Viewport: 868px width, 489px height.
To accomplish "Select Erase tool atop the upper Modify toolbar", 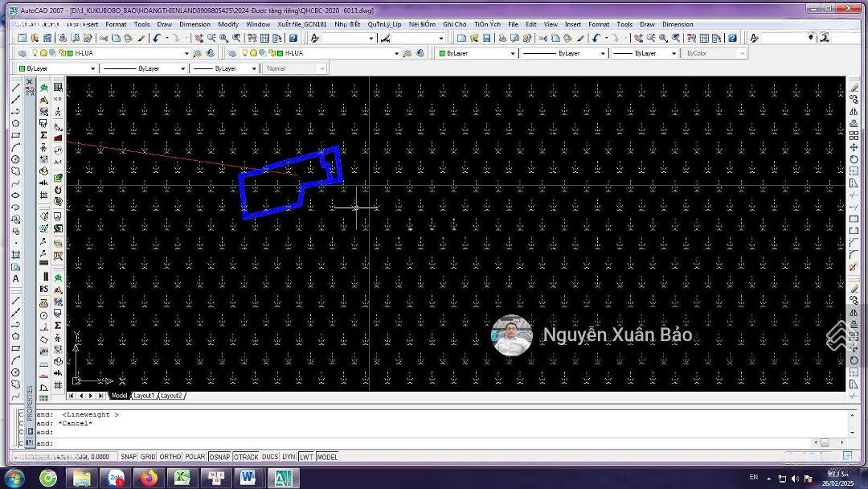I will (x=854, y=88).
